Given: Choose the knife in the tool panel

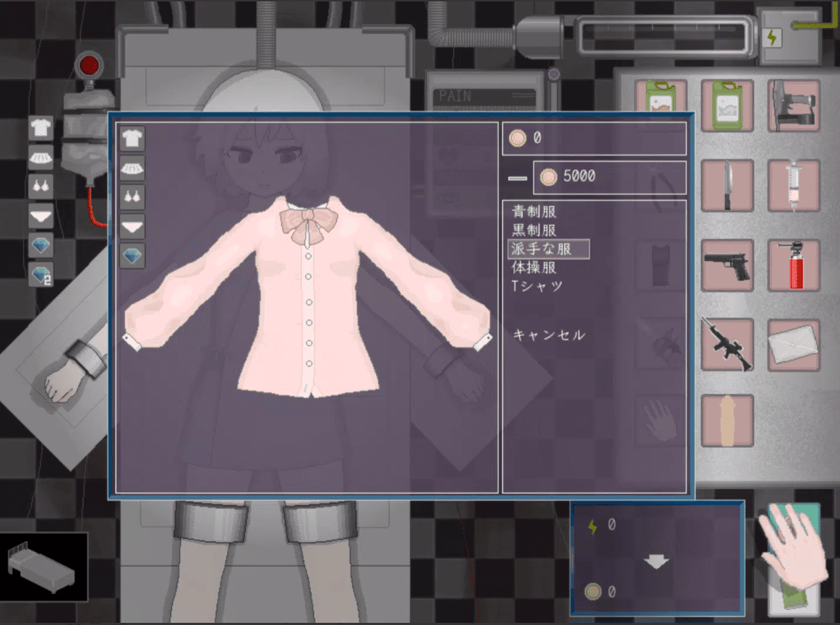Looking at the screenshot, I should 727,186.
